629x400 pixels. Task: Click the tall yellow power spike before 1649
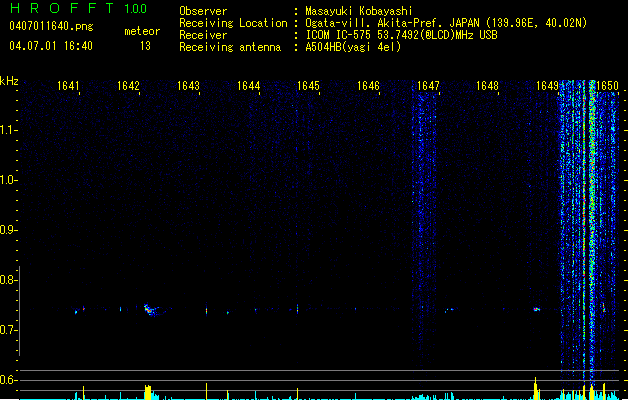535,388
